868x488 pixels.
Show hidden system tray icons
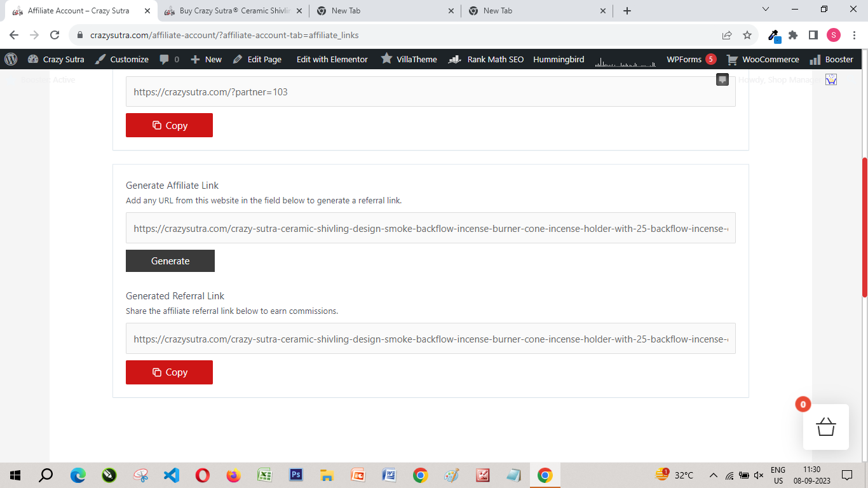(x=713, y=475)
